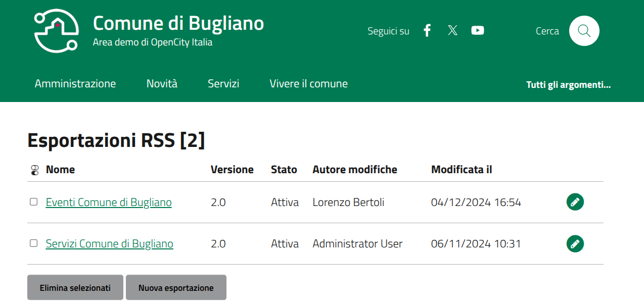The image size is (644, 308).
Task: Open the Eventi Comune di Bugliano link
Action: pos(109,202)
